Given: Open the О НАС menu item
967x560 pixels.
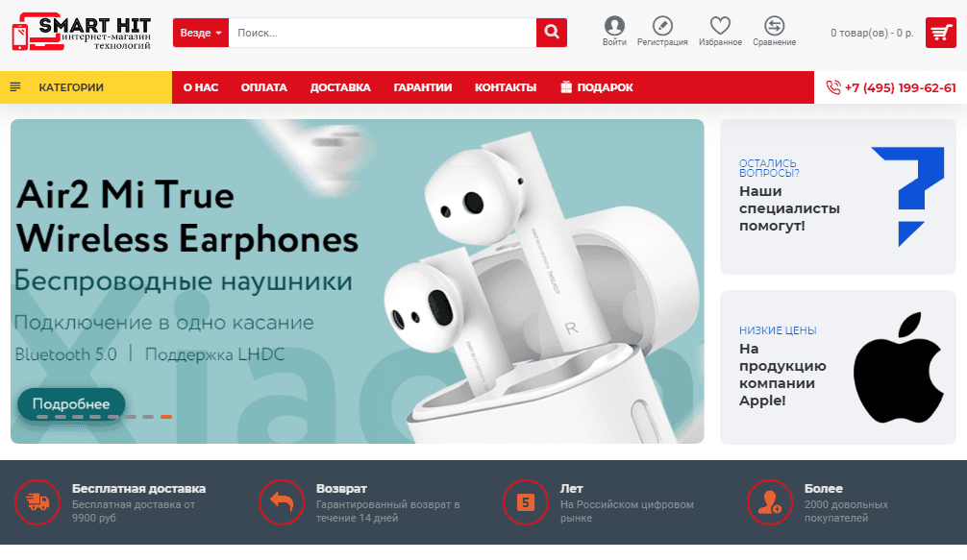Looking at the screenshot, I should pyautogui.click(x=201, y=87).
